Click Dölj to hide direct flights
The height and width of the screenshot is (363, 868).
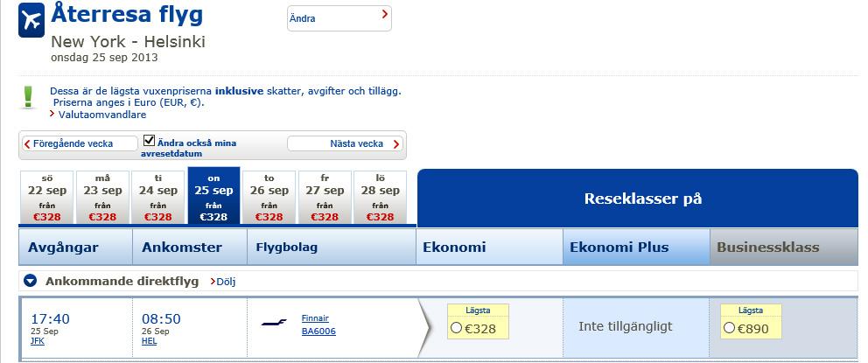225,282
